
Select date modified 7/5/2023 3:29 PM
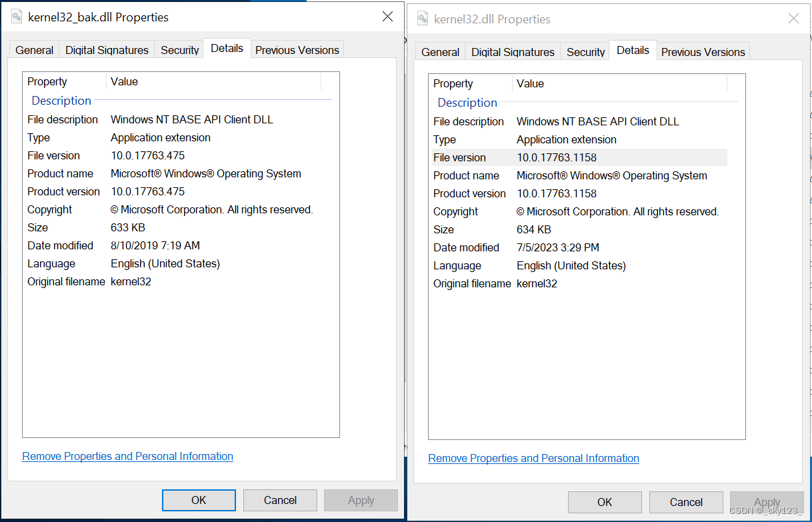pyautogui.click(x=558, y=247)
